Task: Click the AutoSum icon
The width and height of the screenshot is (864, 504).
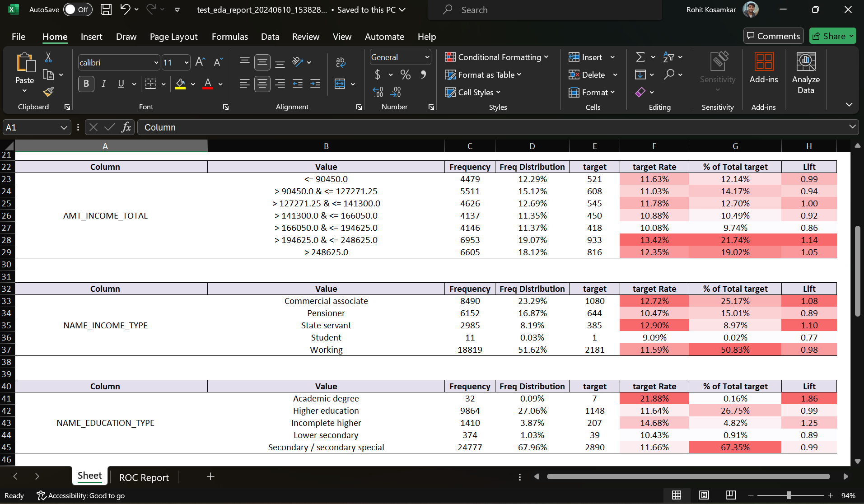Action: pyautogui.click(x=641, y=57)
